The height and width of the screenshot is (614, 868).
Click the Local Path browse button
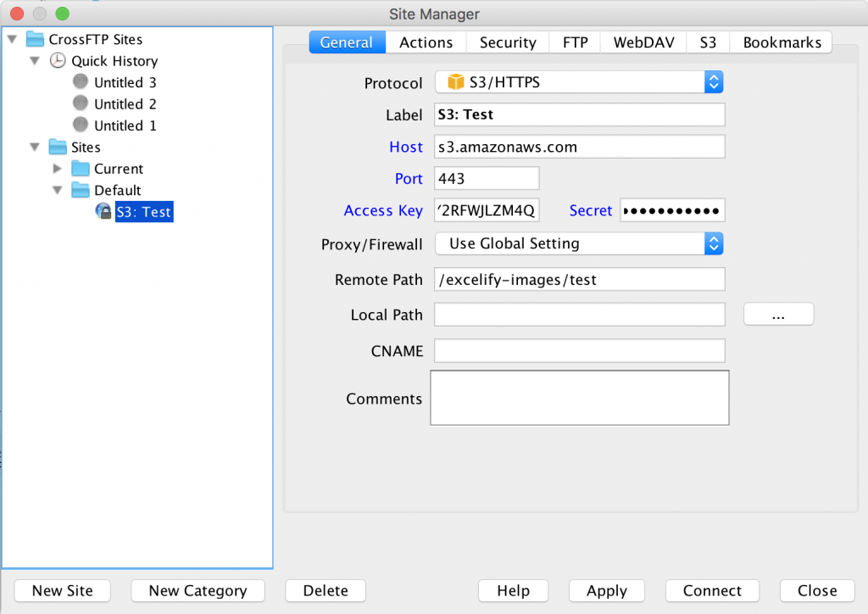click(778, 314)
